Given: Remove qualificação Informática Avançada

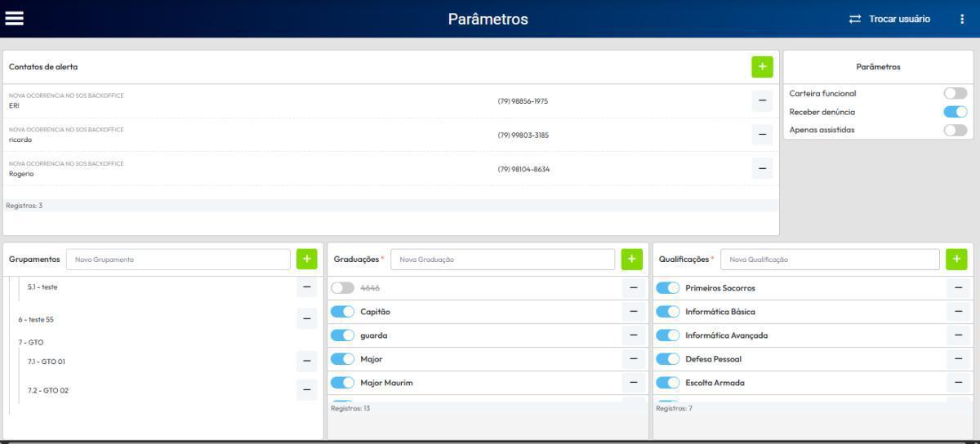Looking at the screenshot, I should pos(959,335).
